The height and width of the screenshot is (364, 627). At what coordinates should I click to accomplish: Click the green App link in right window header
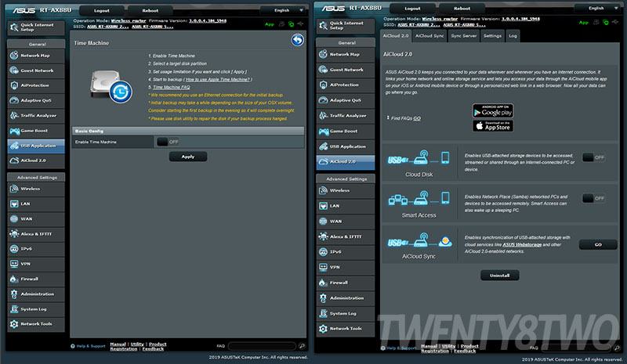coord(583,23)
